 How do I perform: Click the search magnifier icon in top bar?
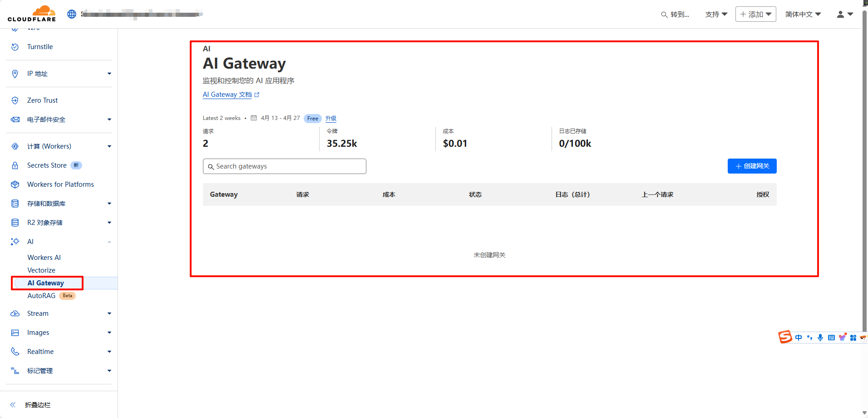coord(664,15)
